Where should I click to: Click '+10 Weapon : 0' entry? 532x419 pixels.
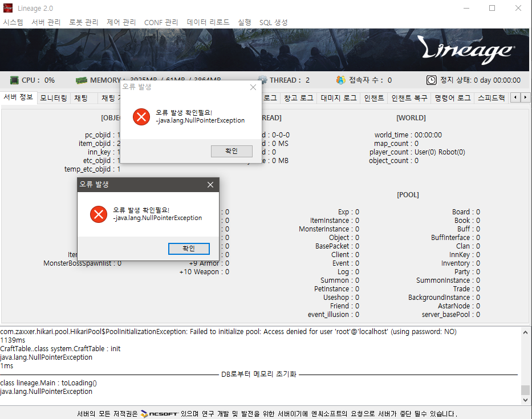204,272
